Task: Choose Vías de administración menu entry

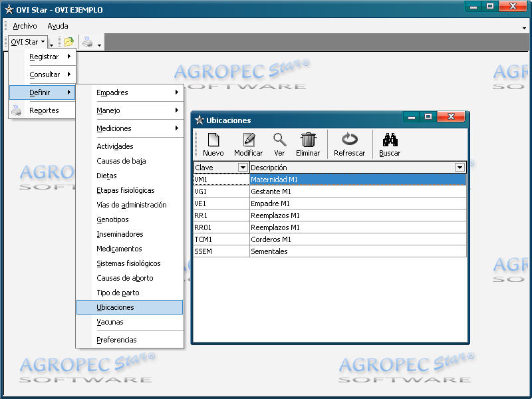Action: [129, 205]
